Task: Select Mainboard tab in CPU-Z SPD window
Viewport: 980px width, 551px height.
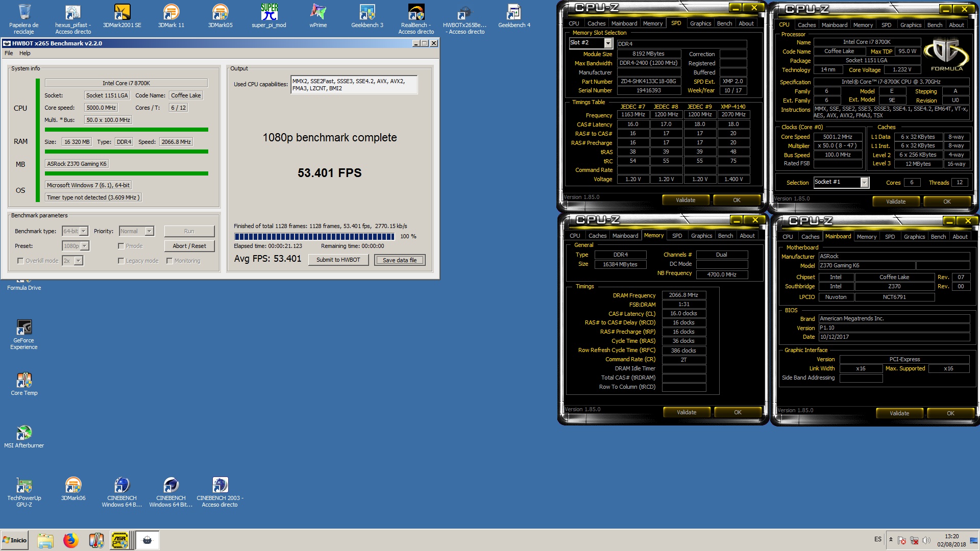Action: click(x=624, y=23)
